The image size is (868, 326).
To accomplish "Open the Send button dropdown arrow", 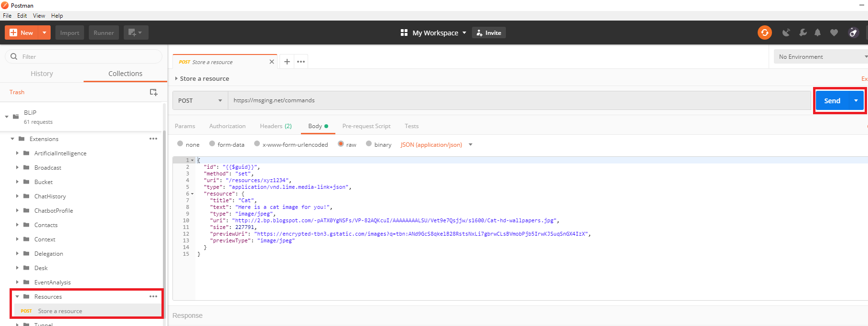I will click(x=856, y=100).
